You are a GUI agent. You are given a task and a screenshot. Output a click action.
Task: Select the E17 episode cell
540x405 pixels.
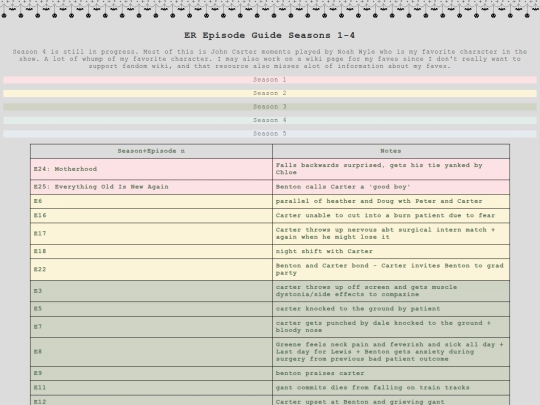click(x=151, y=233)
